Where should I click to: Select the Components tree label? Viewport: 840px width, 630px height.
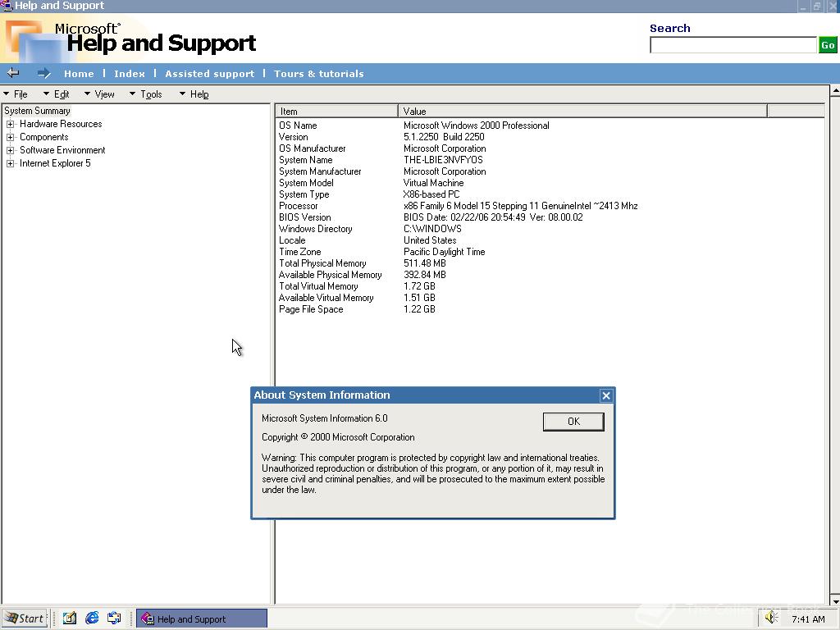tap(44, 137)
